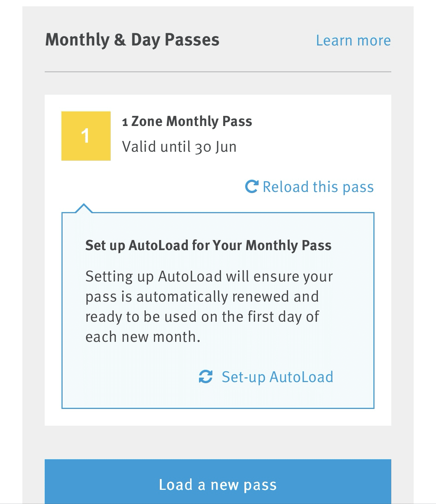Open the Learn more link

click(353, 40)
